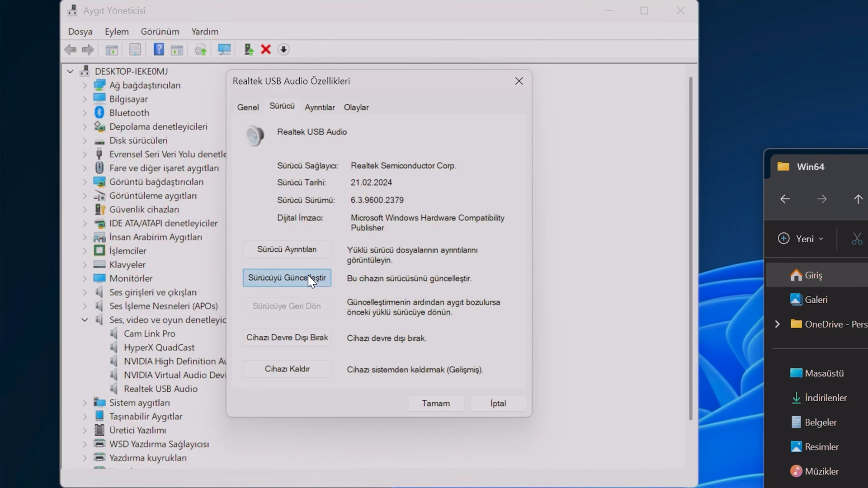Open the Yardım menu
The image size is (868, 488).
tap(205, 32)
